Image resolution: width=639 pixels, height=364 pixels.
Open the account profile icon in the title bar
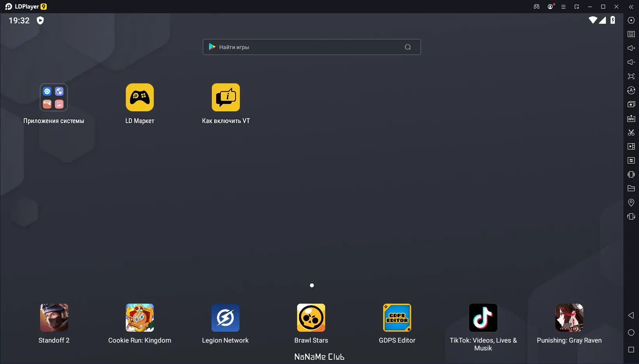(x=550, y=7)
